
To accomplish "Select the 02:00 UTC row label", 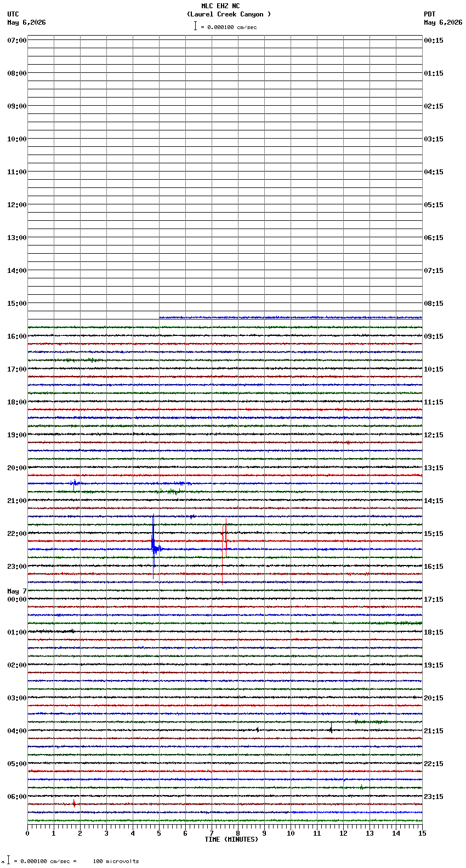I will [x=17, y=665].
